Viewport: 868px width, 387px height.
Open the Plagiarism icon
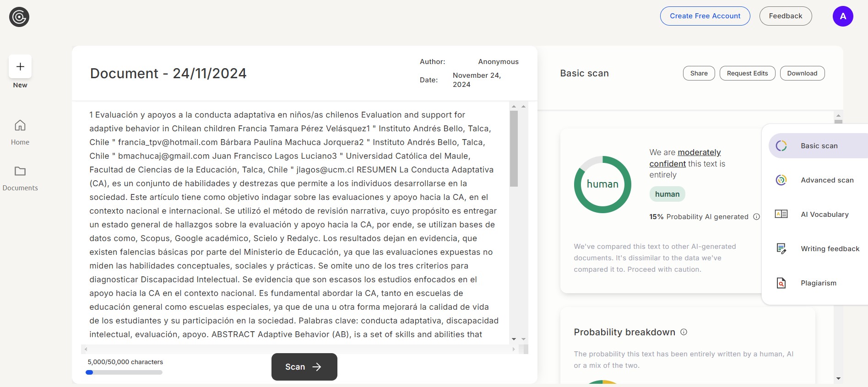coord(781,283)
